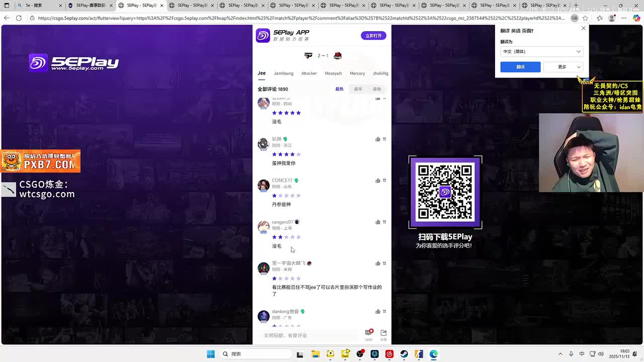Switch to the zhokiNg player tab
This screenshot has width=644, height=362.
(x=380, y=73)
